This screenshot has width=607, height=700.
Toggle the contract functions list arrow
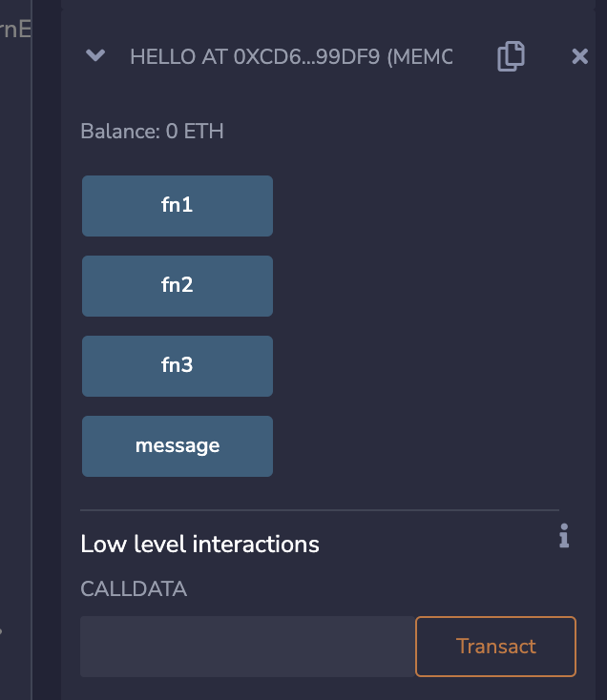[95, 56]
